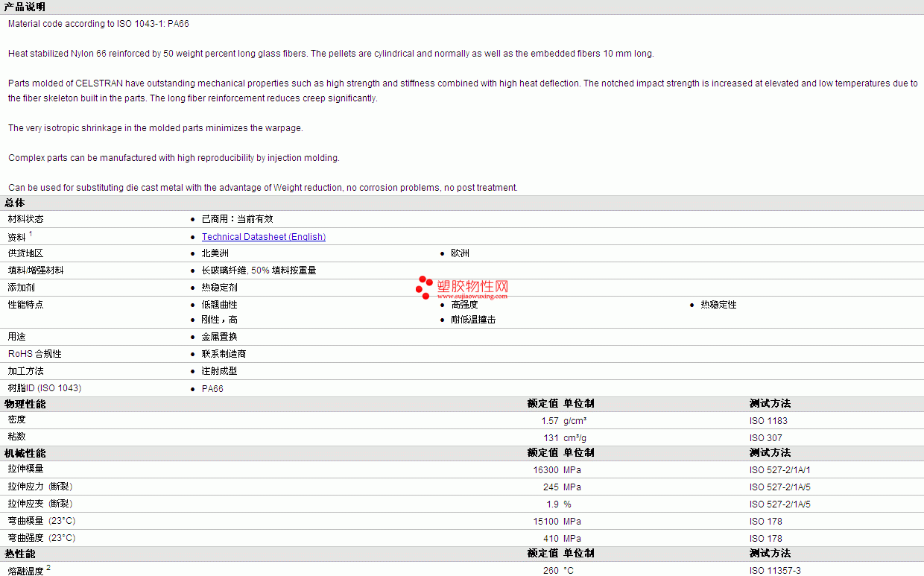
Task: Click the 'Parts molded of CELSTRAN' paragraph
Action: (463, 91)
